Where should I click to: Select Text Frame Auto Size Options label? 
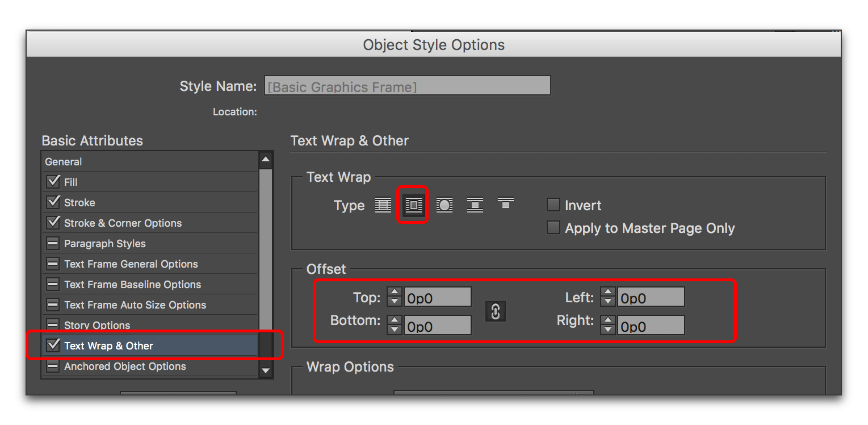[x=135, y=305]
